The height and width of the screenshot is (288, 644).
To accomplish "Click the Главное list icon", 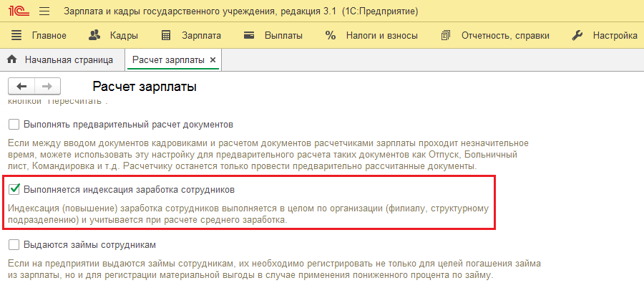I will click(x=16, y=35).
